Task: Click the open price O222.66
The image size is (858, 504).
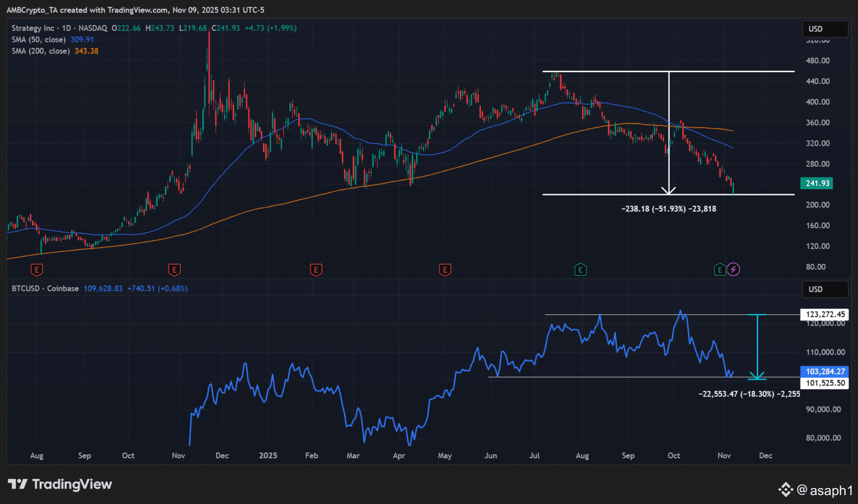Action: [126, 28]
